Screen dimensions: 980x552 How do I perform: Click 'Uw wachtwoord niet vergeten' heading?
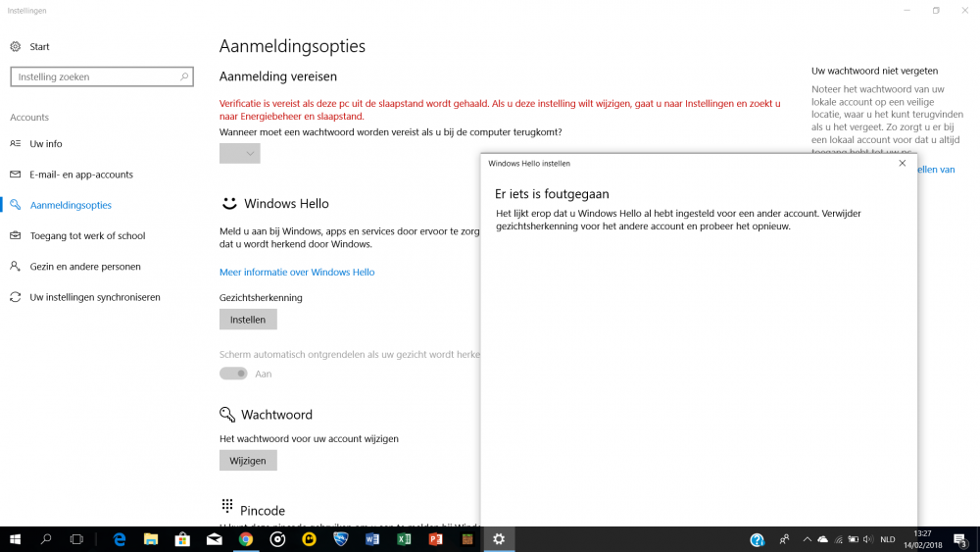(x=874, y=71)
